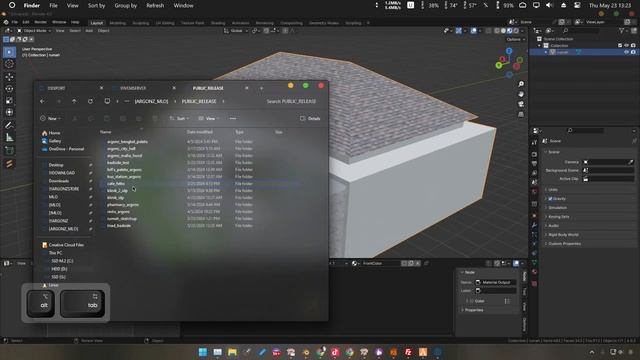This screenshot has width=640, height=360.
Task: Select the Annotate tool in Blender
Action: 9,125
